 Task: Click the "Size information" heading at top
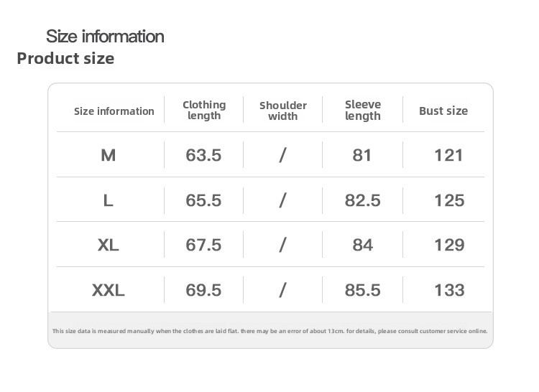[x=105, y=36]
